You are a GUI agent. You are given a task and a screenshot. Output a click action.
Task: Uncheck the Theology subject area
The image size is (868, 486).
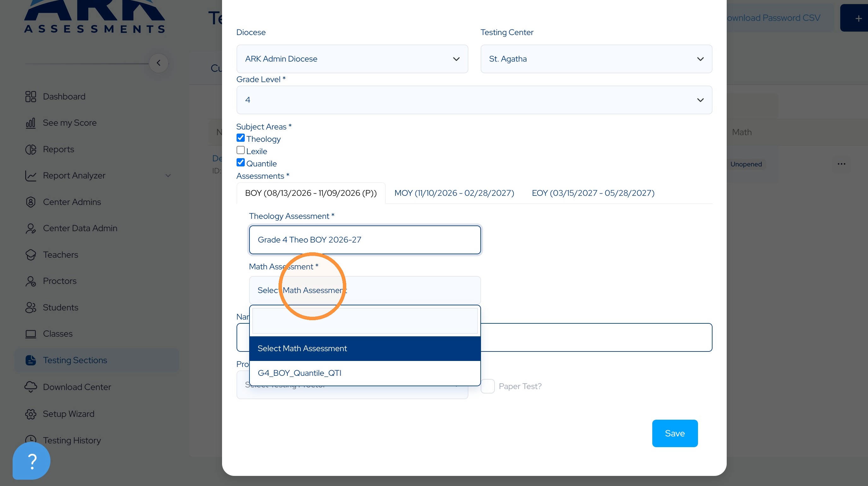tap(241, 138)
